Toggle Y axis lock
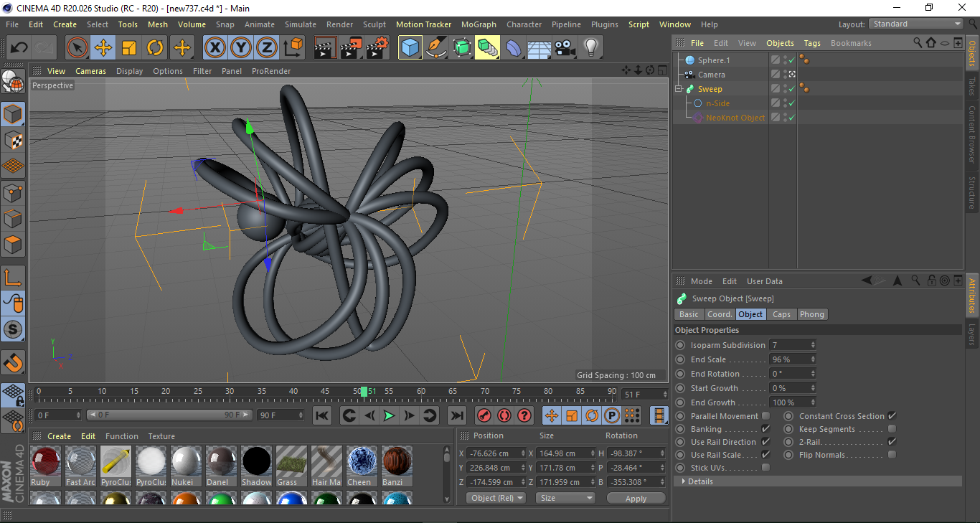This screenshot has width=980, height=523. (241, 48)
